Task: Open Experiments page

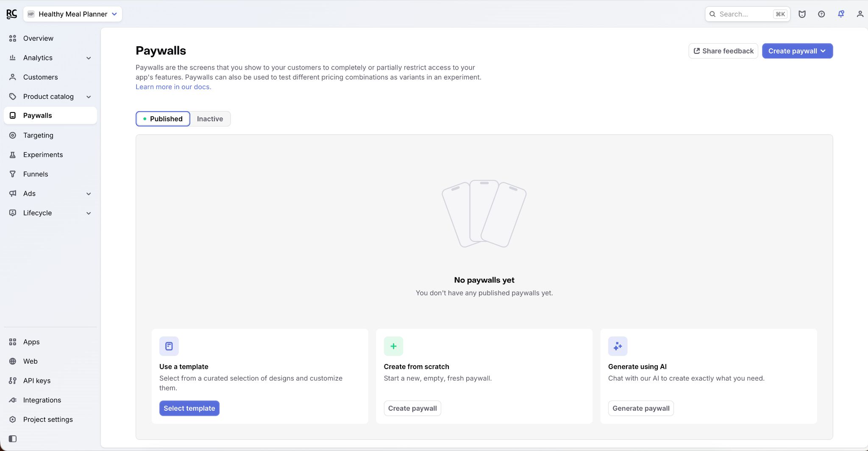Action: tap(50, 155)
